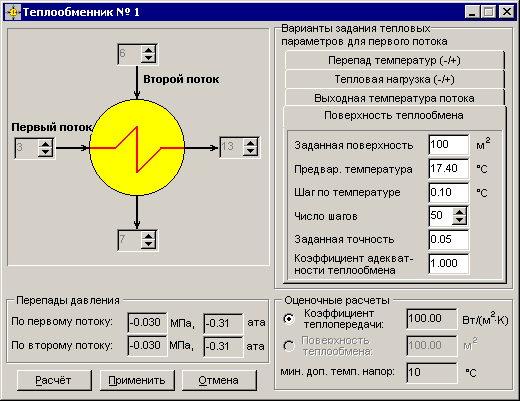Click the first flow stream number field 3
This screenshot has height=401, width=520.
click(26, 148)
